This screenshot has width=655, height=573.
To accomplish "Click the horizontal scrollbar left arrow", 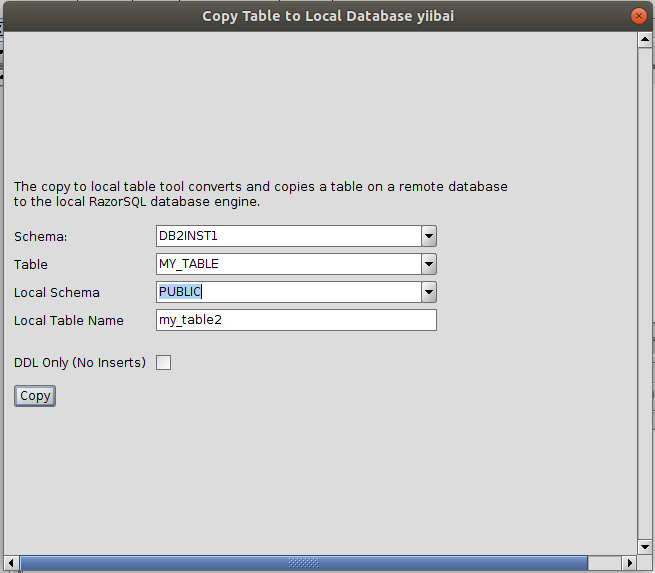I will point(12,563).
